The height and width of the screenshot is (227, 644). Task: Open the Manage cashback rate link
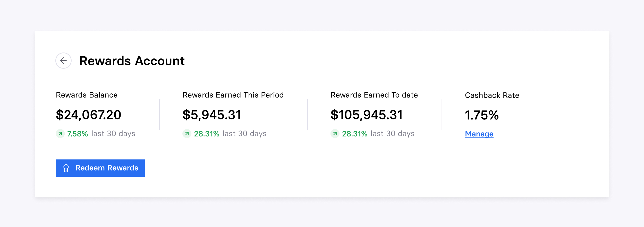coord(479,134)
